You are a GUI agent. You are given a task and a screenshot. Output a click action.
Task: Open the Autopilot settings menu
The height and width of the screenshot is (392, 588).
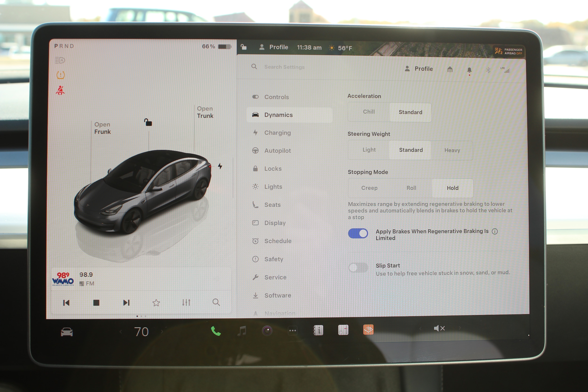[278, 150]
